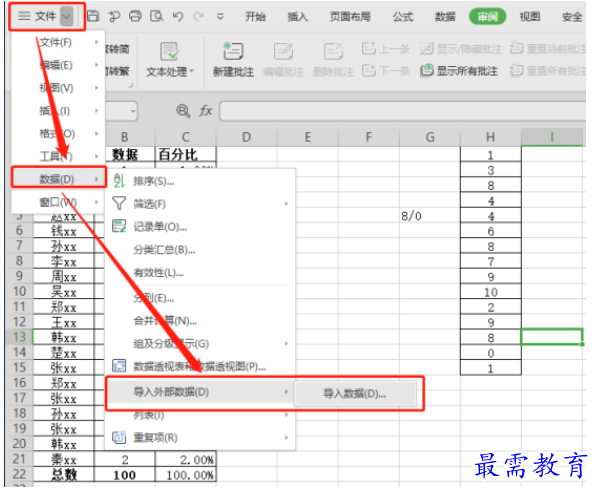Screen dimensions: 596x497
Task: Select the 审阅 tab
Action: tap(487, 17)
